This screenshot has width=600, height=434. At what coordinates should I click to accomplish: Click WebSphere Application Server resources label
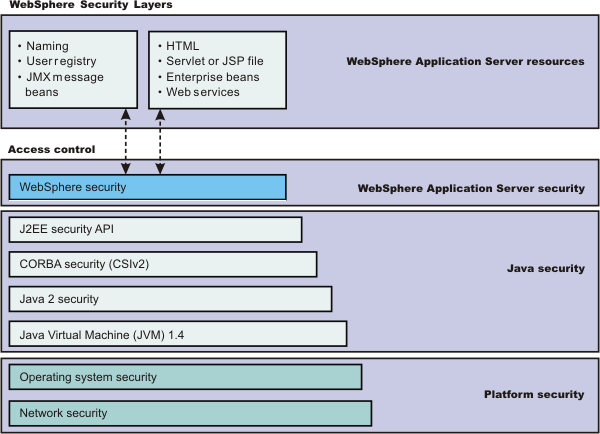click(x=464, y=62)
